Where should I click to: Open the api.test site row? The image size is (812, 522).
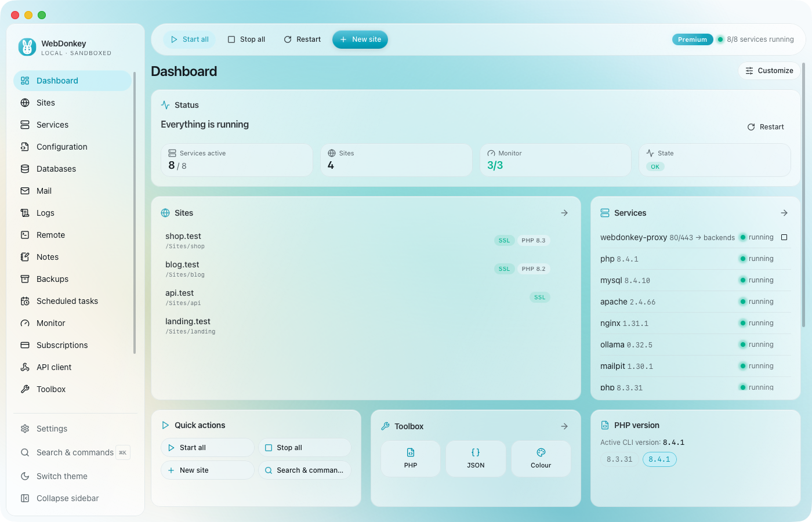point(358,298)
